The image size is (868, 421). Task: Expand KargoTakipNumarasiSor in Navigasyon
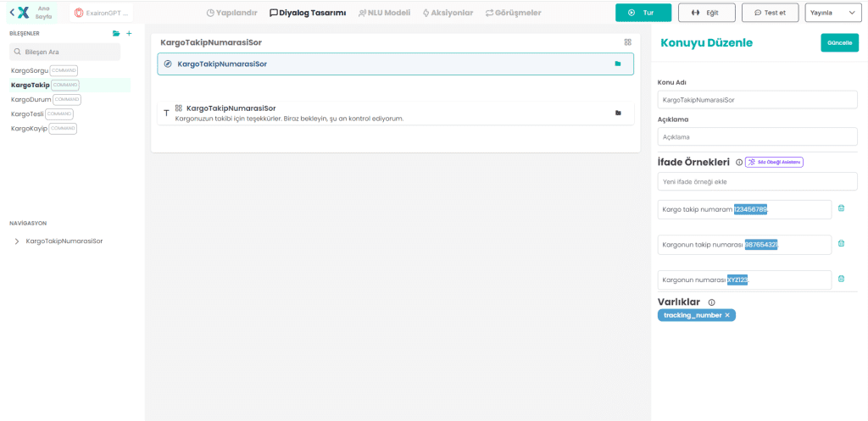(17, 241)
